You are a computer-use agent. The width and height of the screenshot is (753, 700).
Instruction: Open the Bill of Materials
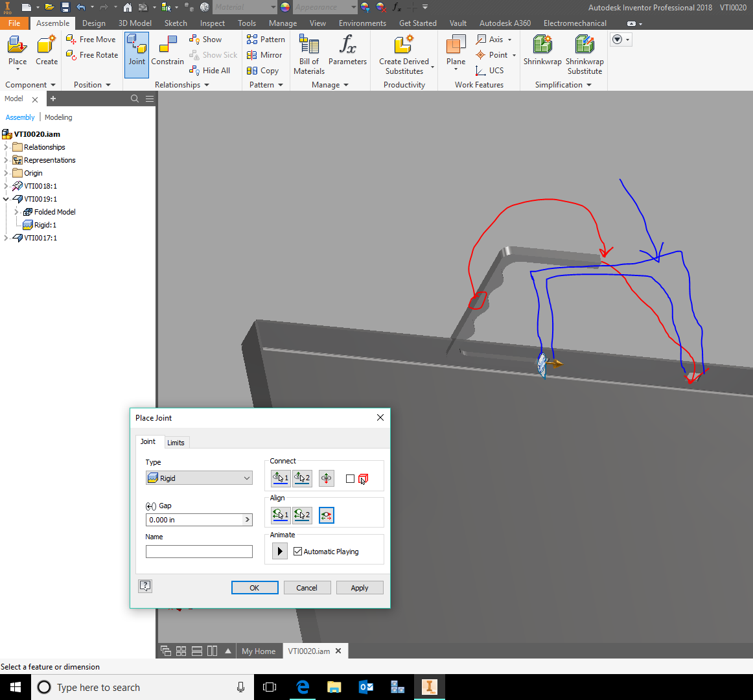point(308,54)
